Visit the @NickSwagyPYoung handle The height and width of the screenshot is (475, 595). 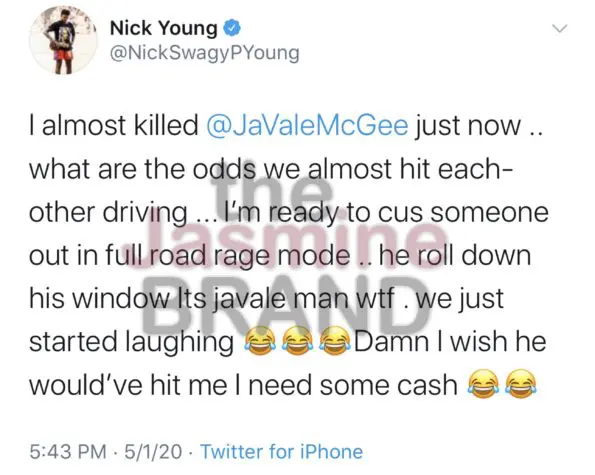(x=205, y=53)
